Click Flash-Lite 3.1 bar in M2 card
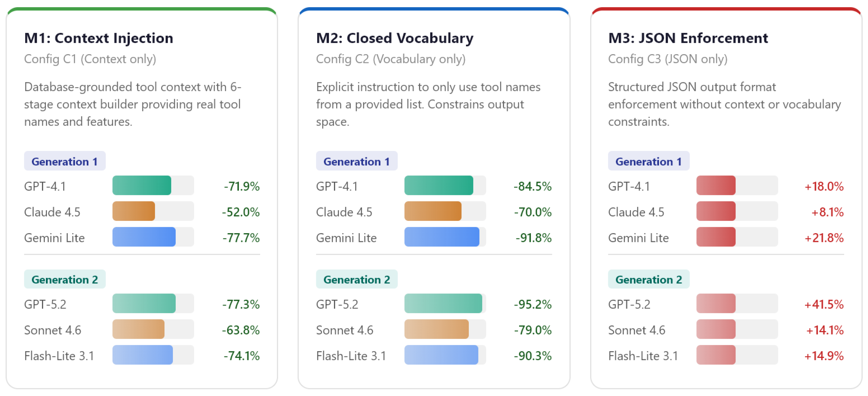 click(441, 355)
